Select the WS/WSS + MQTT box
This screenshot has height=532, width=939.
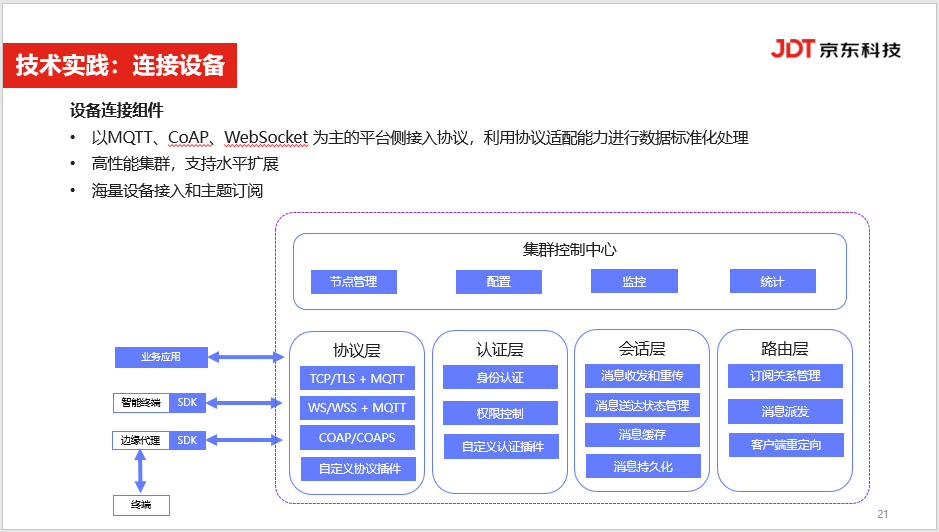tap(358, 408)
